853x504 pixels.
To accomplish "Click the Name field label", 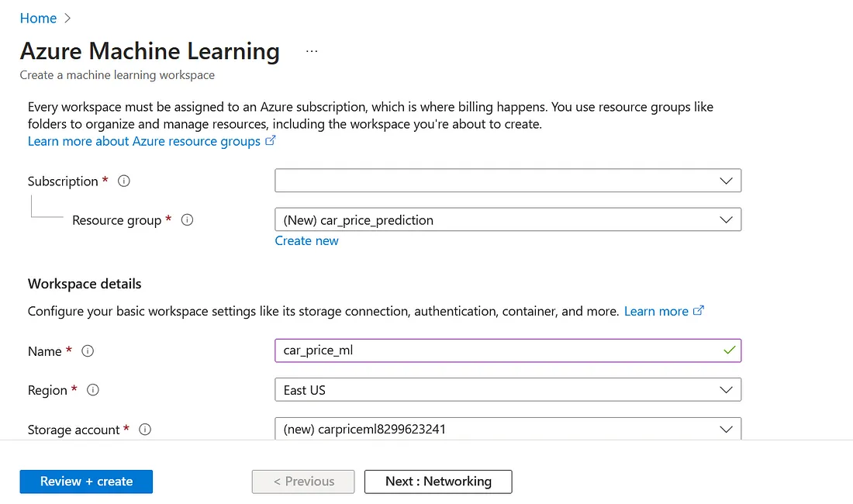I will pos(45,351).
